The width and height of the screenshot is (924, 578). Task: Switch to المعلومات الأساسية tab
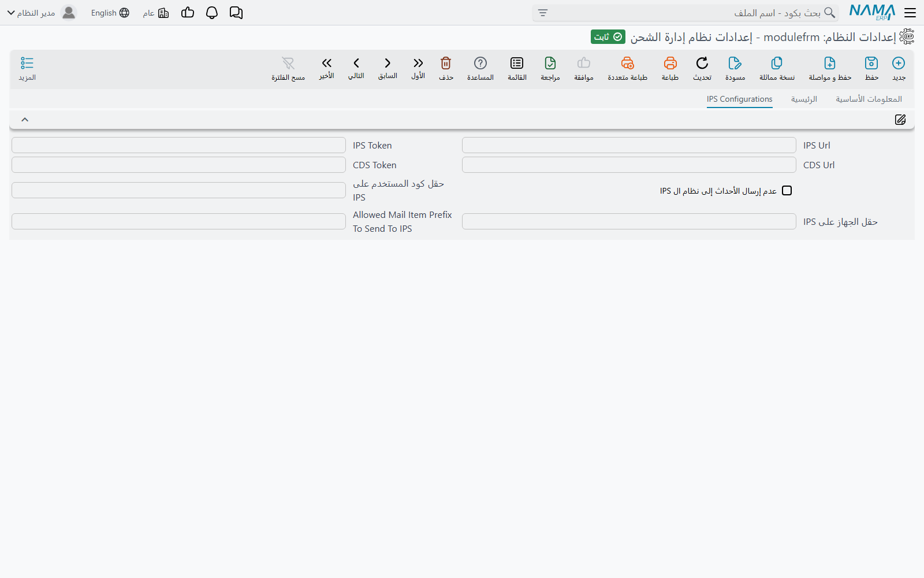click(869, 99)
